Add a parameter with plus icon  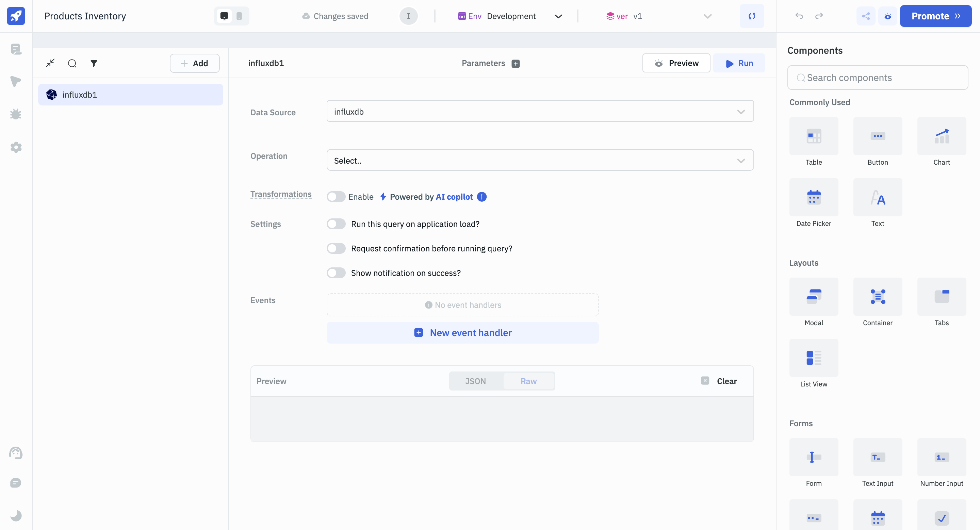pyautogui.click(x=516, y=64)
